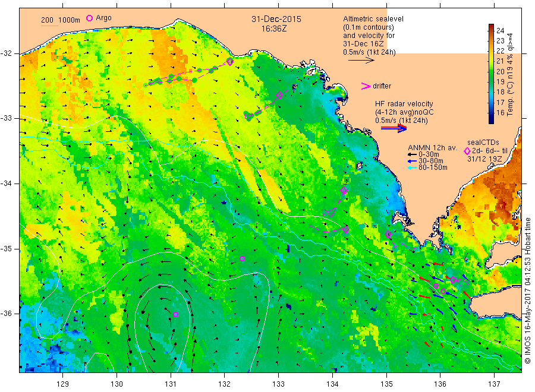Screen dimensions: 535x392
Task: Click the cyan 200m isobath legend line
Action: [49, 25]
